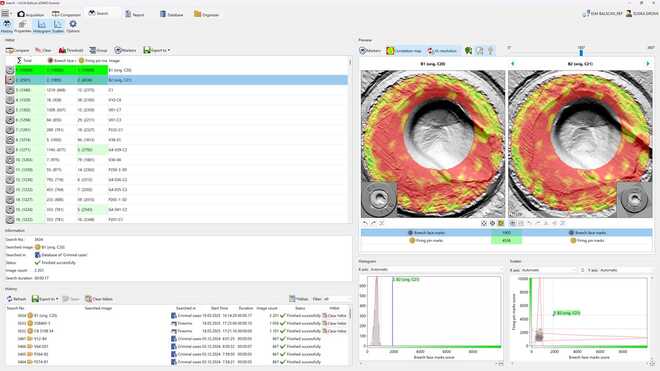The image size is (660, 371).
Task: Sort by Breech face column header
Action: click(x=61, y=61)
